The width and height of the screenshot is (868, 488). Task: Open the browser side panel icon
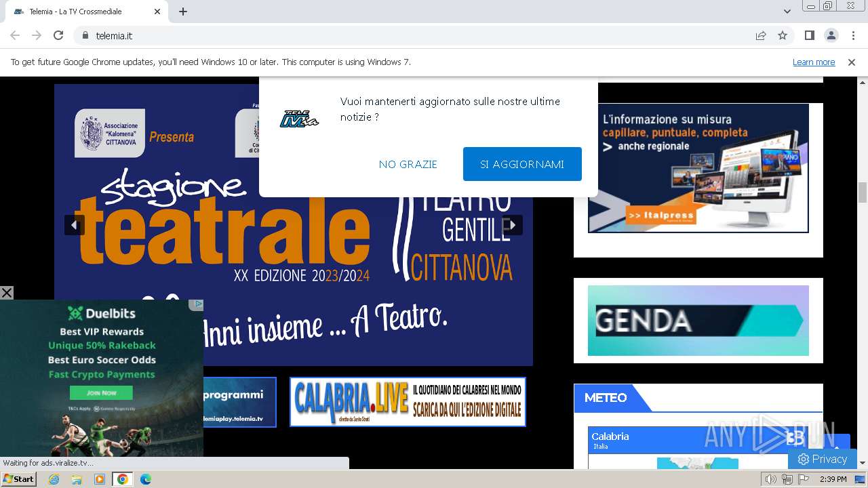[809, 35]
